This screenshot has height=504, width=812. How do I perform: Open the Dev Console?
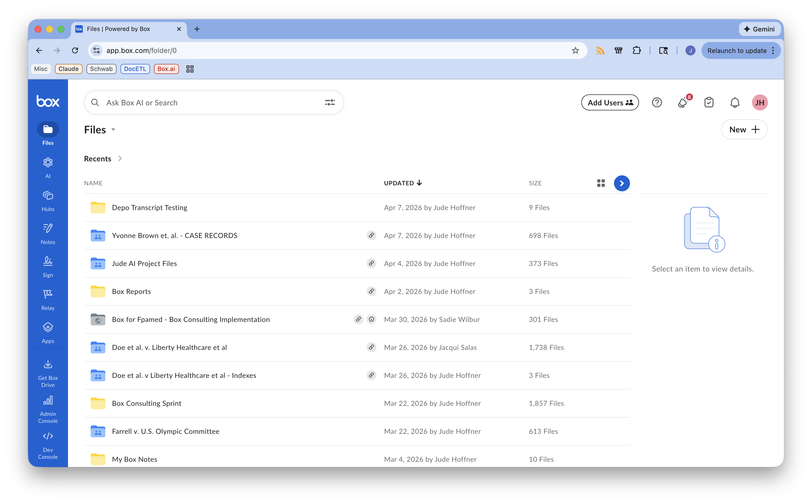[x=48, y=443]
